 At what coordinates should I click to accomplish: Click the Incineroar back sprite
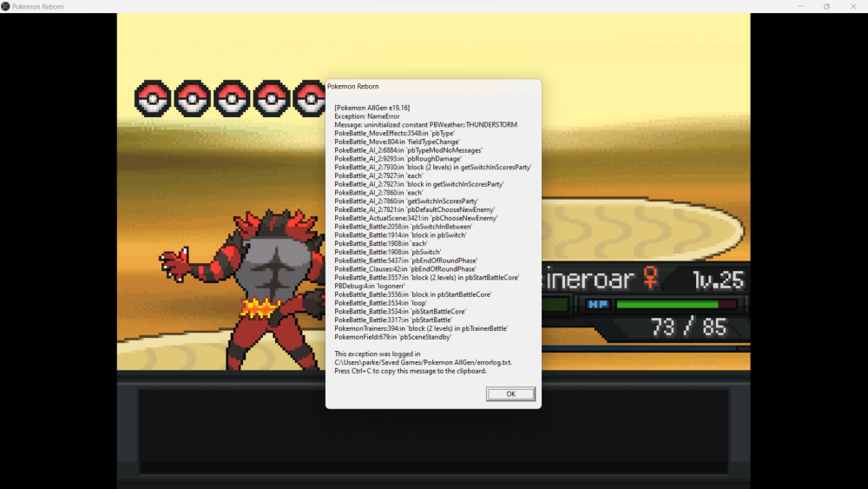click(x=244, y=289)
